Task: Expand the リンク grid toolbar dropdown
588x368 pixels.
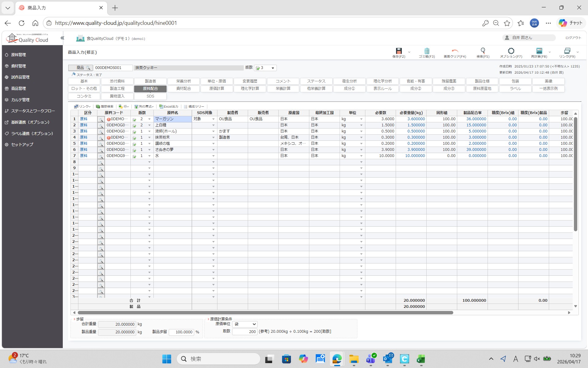Action: [x=90, y=107]
